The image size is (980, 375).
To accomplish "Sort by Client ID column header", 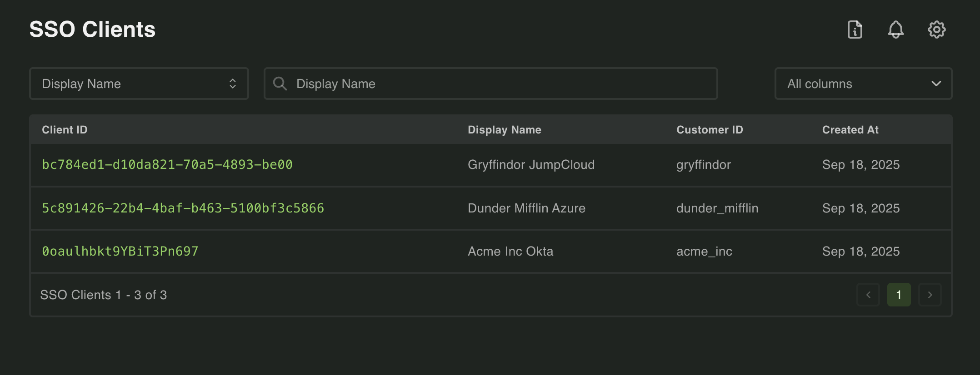I will click(65, 130).
